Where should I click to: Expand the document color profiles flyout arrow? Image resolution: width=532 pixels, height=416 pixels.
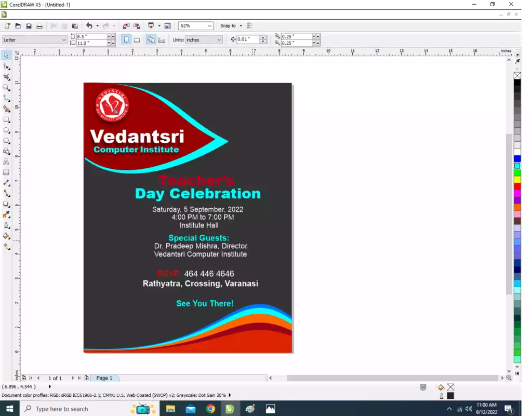click(230, 395)
